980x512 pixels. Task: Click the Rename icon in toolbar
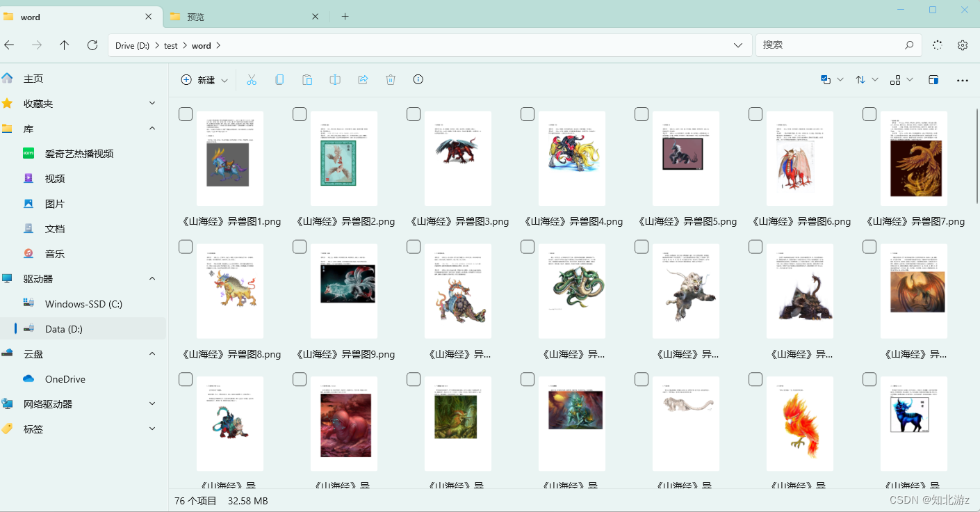tap(335, 80)
